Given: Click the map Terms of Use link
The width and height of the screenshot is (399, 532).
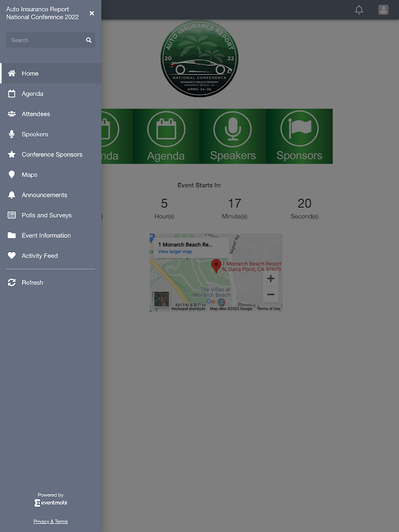Looking at the screenshot, I should (x=269, y=309).
